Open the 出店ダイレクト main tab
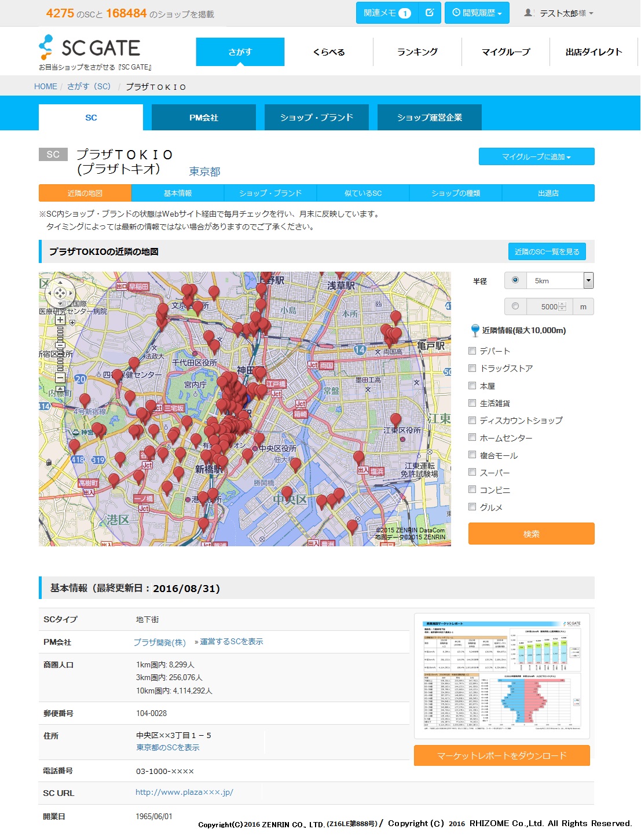The image size is (641, 840). pos(594,52)
